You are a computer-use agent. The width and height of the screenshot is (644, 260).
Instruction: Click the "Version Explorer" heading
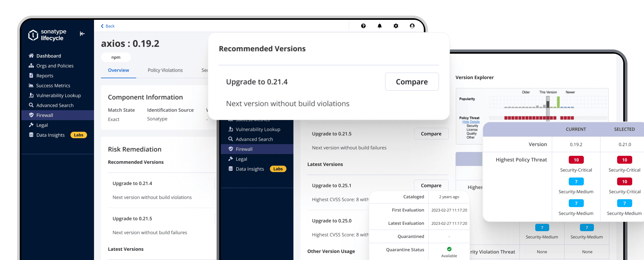pos(475,77)
